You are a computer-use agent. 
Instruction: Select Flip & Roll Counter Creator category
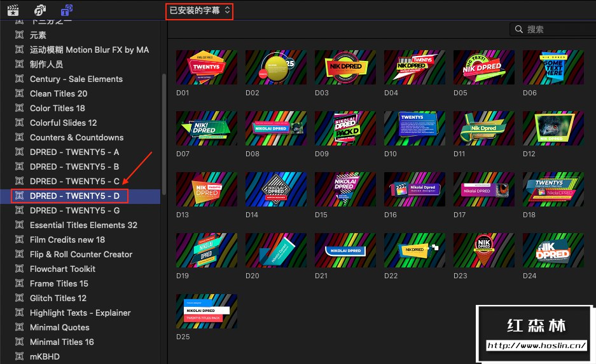point(80,255)
